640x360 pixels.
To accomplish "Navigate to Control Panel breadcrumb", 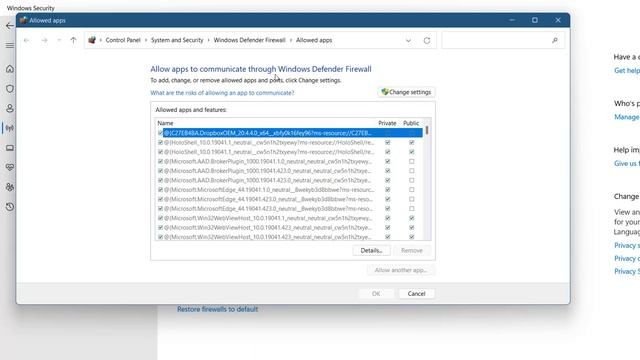I will [x=123, y=40].
